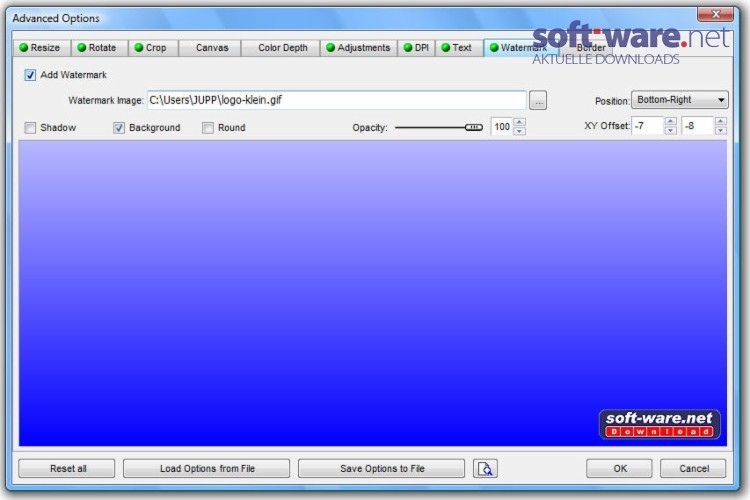Close the Advanced Options window
The width and height of the screenshot is (750, 500).
716,14
